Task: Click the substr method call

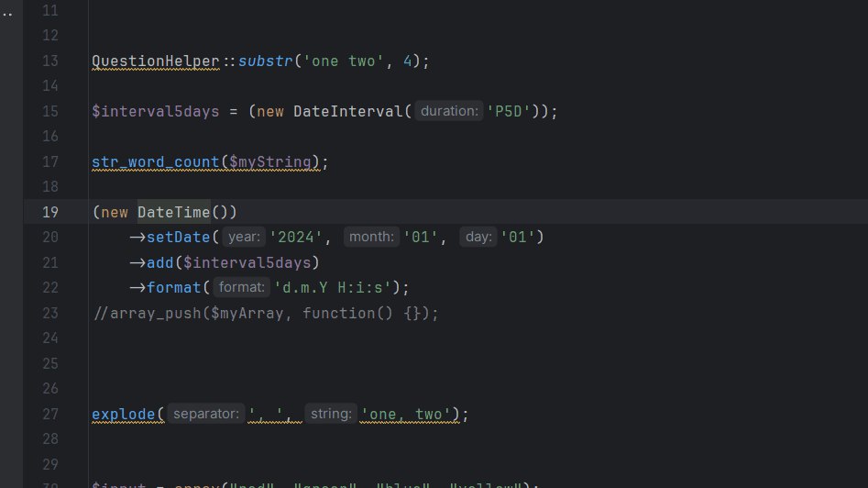Action: pyautogui.click(x=265, y=61)
